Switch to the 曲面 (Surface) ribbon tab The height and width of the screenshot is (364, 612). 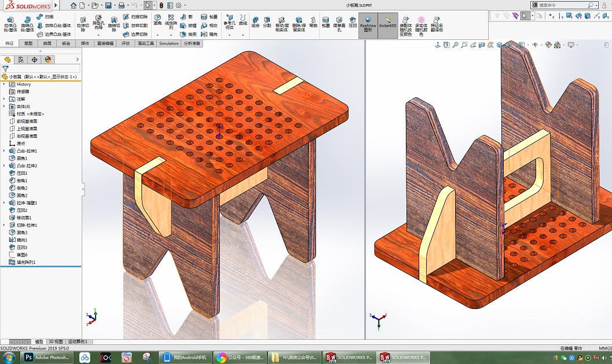[x=47, y=43]
